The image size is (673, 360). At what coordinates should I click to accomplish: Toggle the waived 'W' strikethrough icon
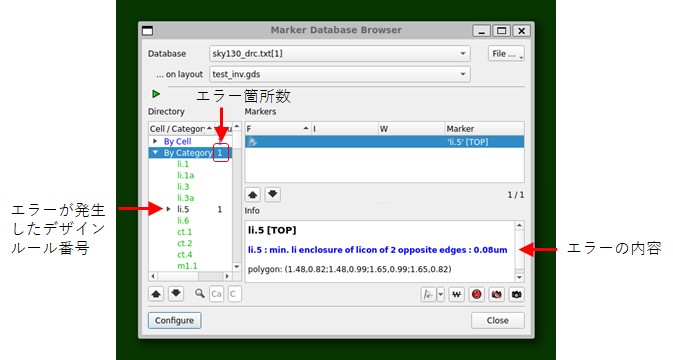click(x=456, y=294)
